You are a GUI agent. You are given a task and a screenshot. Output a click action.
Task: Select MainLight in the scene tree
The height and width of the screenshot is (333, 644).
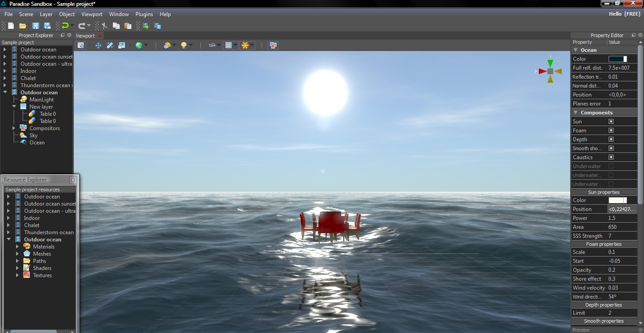(x=42, y=100)
